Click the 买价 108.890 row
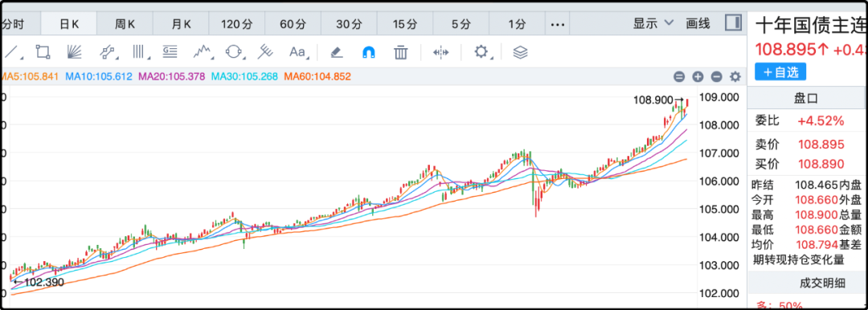Screen dimensions: 868x310 tap(800, 164)
